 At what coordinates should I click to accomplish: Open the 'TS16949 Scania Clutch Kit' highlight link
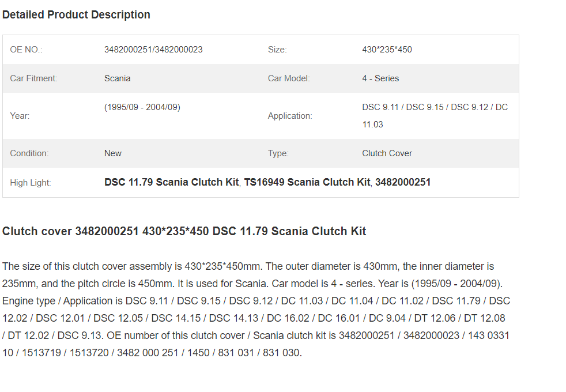pyautogui.click(x=307, y=182)
